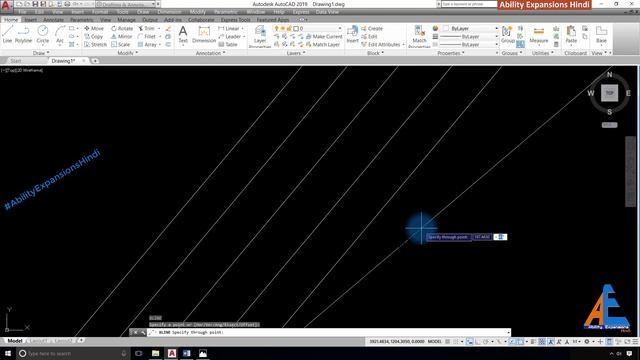
Task: Toggle polar tracking in status bar
Action: 486,342
